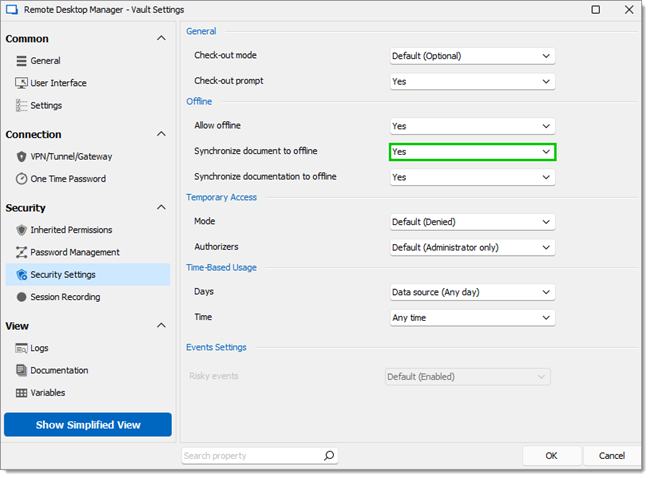The image size is (650, 478).
Task: Click the Inherited Permissions shield icon
Action: (x=21, y=230)
